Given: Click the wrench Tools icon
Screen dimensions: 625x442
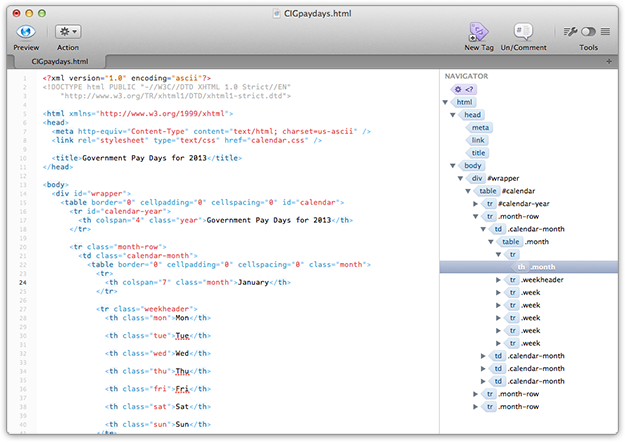Looking at the screenshot, I should pyautogui.click(x=570, y=31).
